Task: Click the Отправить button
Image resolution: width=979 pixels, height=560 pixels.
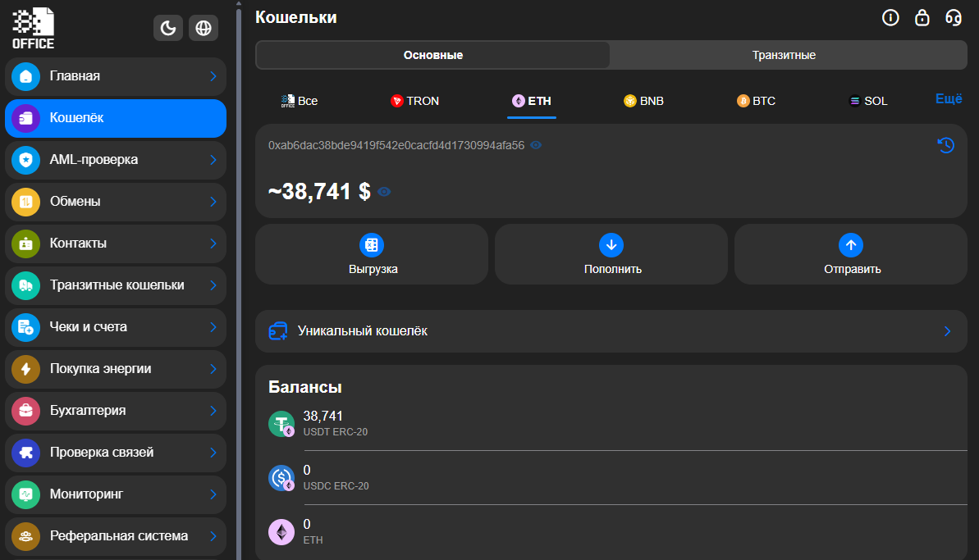Action: (x=850, y=253)
